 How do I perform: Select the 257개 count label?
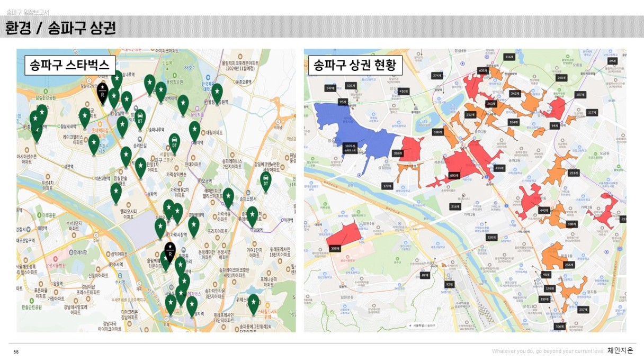(x=583, y=310)
